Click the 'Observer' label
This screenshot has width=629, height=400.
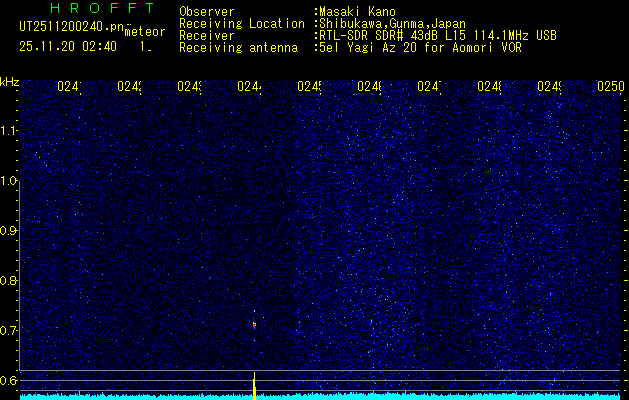coord(207,12)
